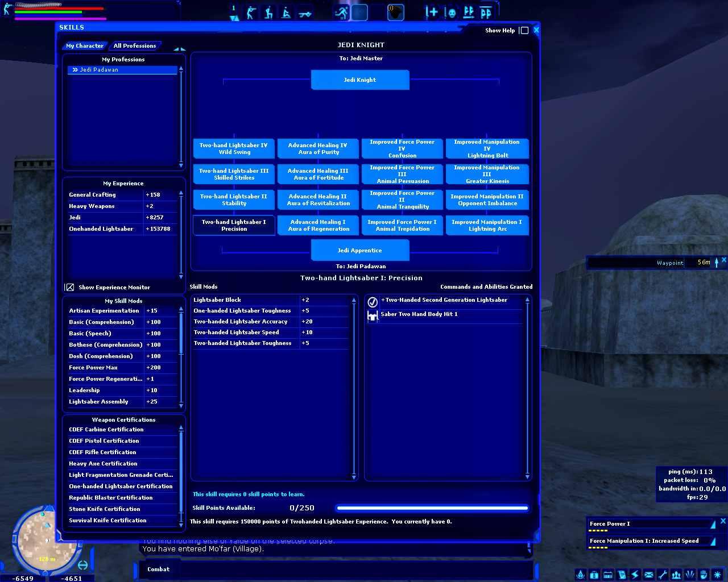This screenshot has width=728, height=582.
Task: Select Jedi Padawan in My Professions
Action: (x=122, y=70)
